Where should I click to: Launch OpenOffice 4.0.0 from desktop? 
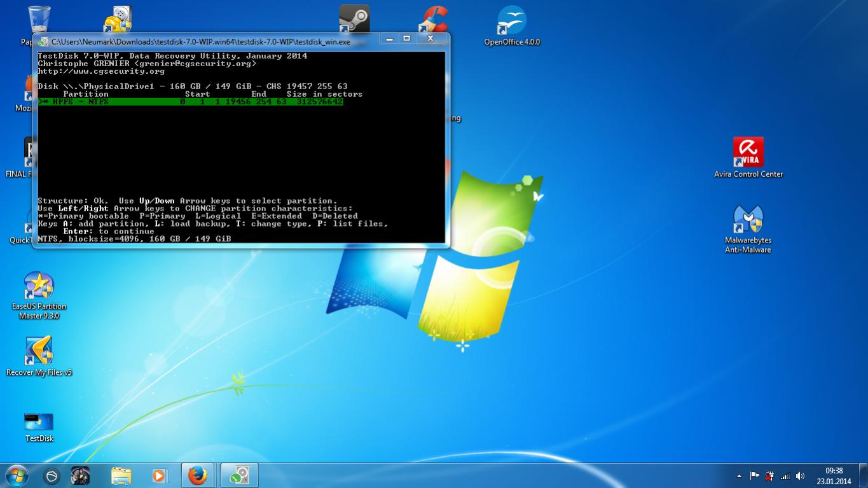[x=512, y=26]
